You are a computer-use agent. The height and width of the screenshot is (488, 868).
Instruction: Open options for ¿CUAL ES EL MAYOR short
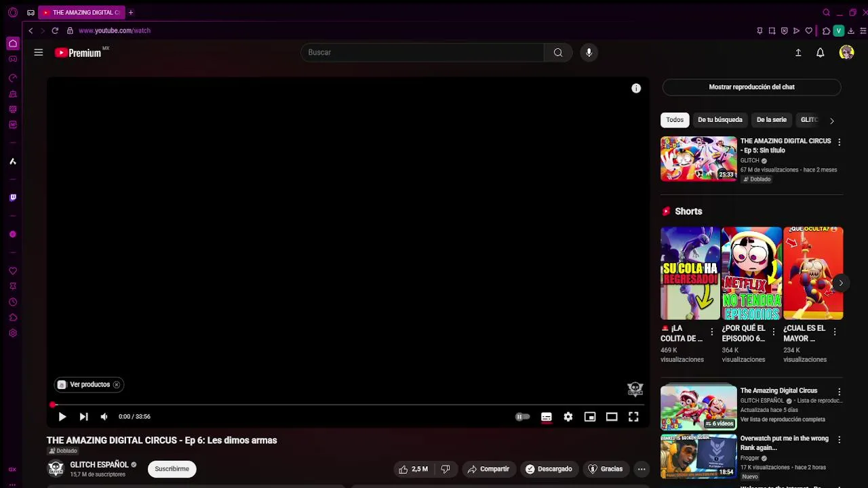click(835, 332)
